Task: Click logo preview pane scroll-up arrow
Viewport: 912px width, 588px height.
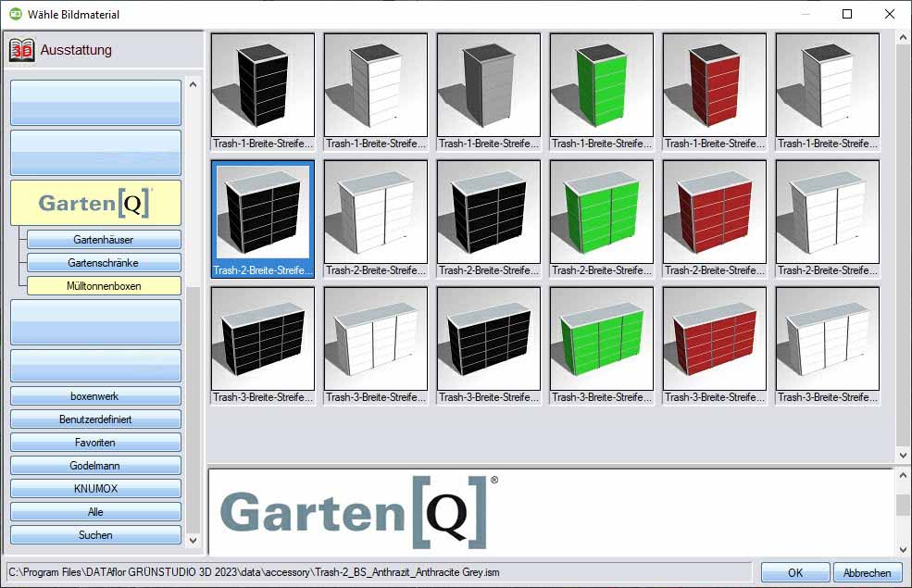Action: click(903, 475)
